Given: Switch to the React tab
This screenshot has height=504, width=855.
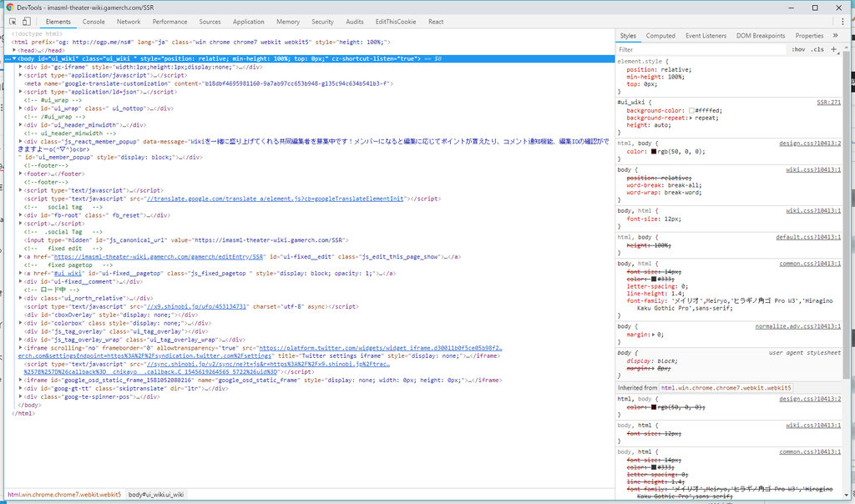Looking at the screenshot, I should pyautogui.click(x=436, y=22).
